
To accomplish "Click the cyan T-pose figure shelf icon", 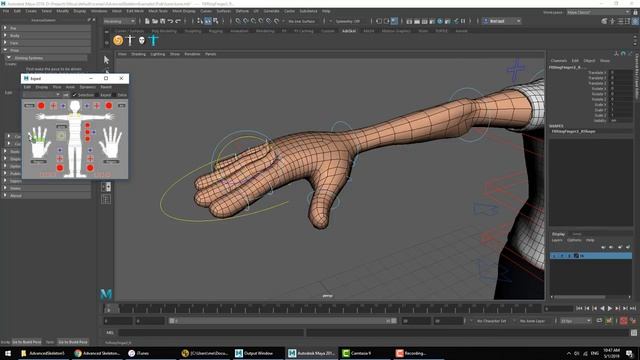I will click(x=153, y=40).
